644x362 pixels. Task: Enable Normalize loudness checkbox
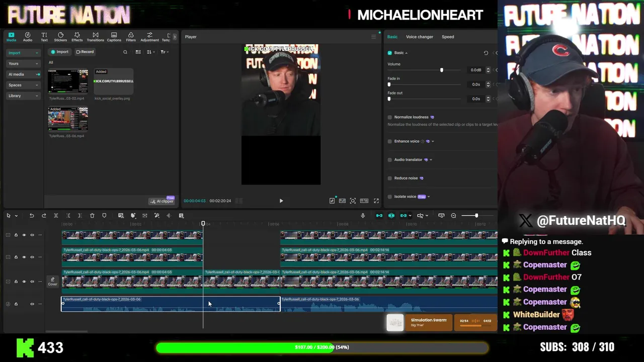(x=390, y=117)
